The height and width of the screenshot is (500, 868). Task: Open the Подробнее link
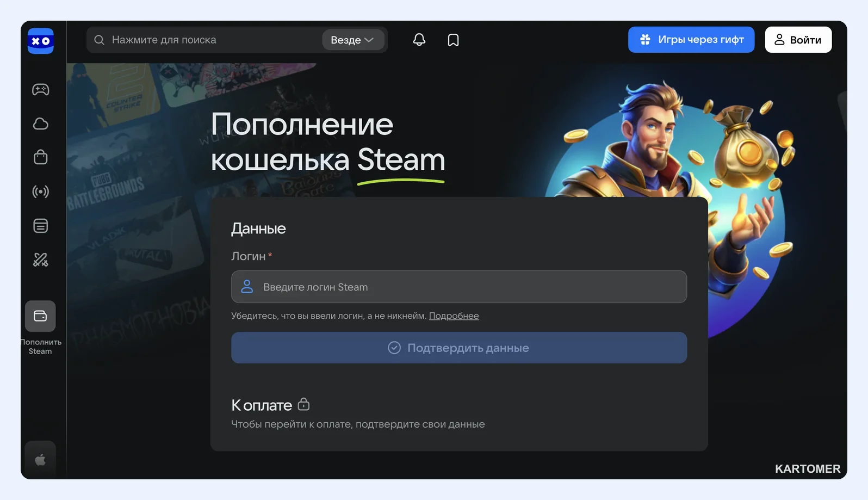(x=454, y=316)
